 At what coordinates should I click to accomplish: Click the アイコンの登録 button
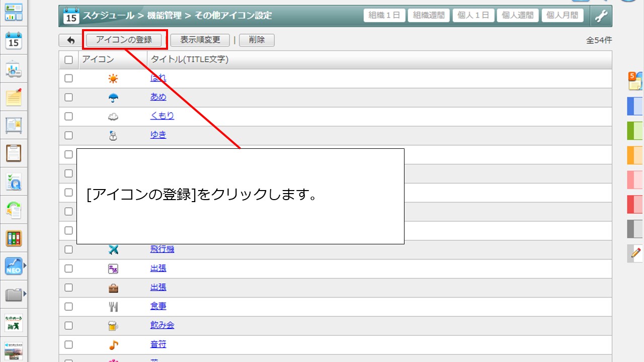pyautogui.click(x=124, y=40)
